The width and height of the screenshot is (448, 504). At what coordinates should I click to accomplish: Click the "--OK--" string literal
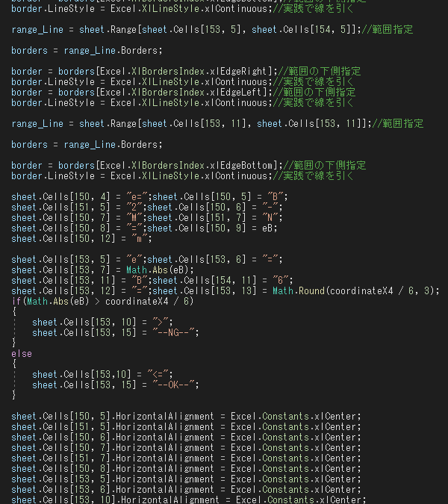[x=173, y=385]
